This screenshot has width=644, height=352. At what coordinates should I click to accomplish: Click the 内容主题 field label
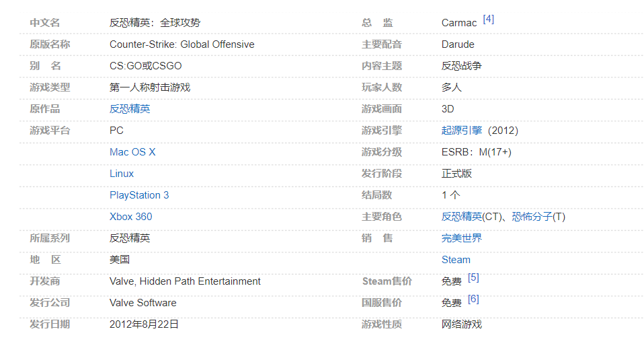pyautogui.click(x=382, y=66)
